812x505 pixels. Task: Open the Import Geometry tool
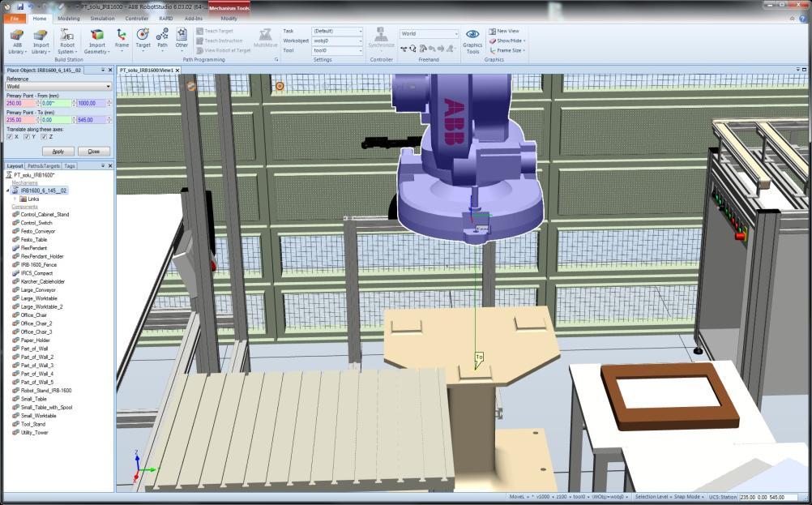point(96,41)
